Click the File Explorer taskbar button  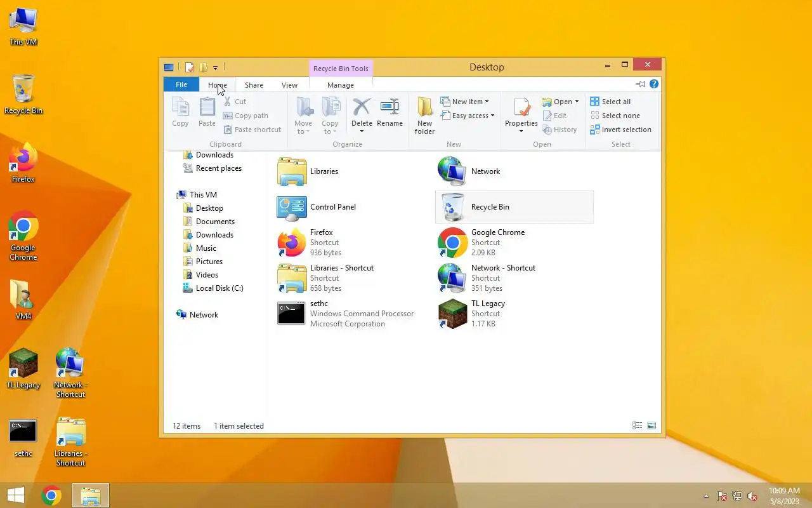[91, 495]
